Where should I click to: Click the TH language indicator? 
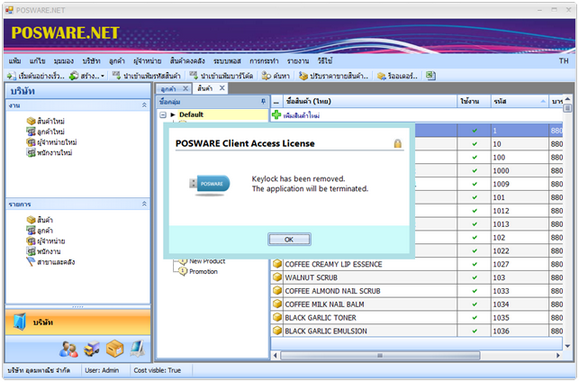pos(563,61)
